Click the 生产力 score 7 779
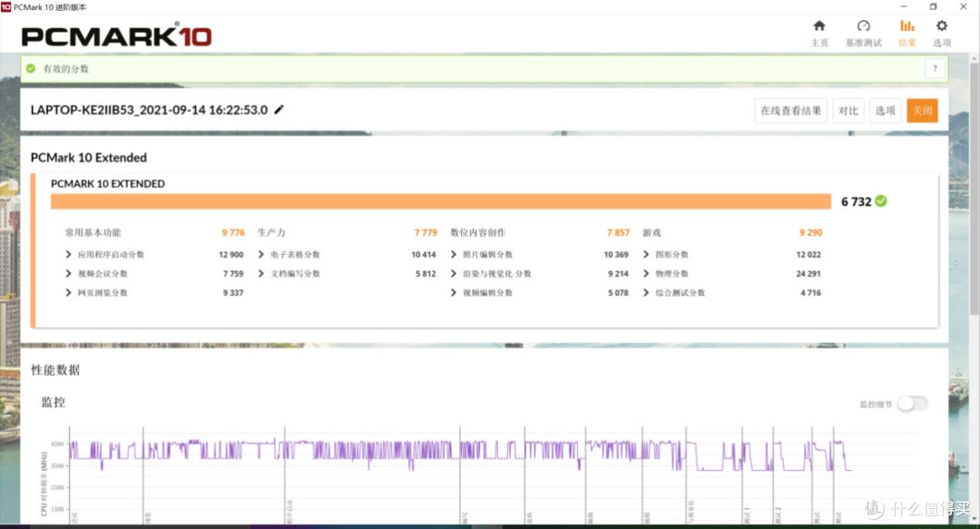The width and height of the screenshot is (980, 529). coord(426,232)
